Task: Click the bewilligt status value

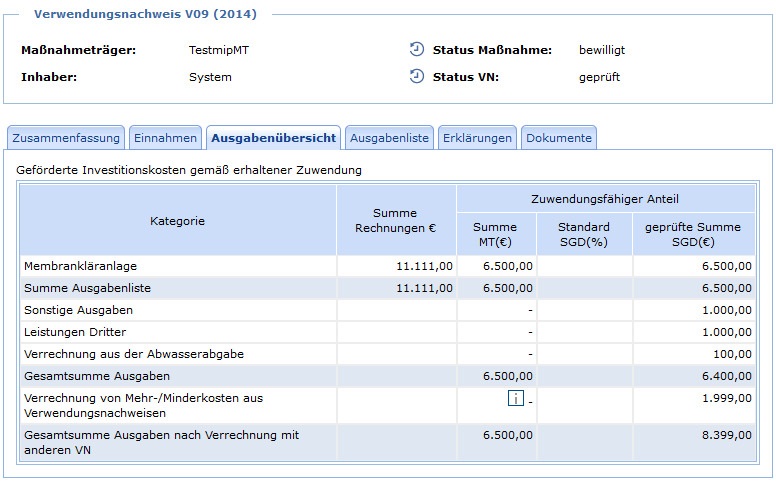Action: click(602, 50)
